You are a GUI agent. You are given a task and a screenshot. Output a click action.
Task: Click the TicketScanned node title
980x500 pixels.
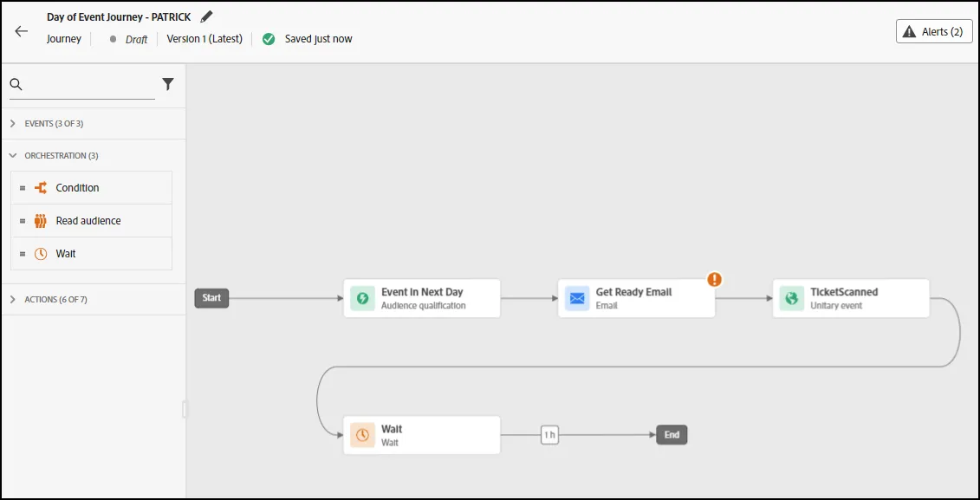pyautogui.click(x=844, y=292)
